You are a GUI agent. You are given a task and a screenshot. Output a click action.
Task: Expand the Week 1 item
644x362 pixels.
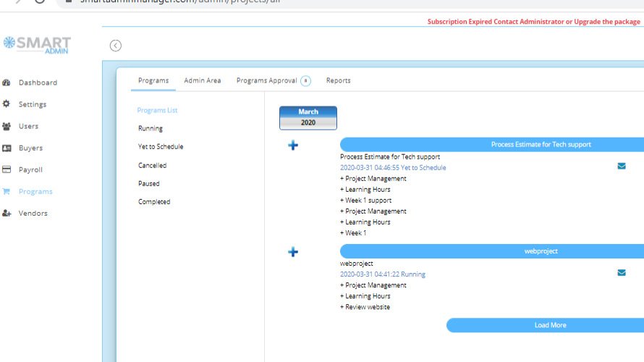point(353,233)
